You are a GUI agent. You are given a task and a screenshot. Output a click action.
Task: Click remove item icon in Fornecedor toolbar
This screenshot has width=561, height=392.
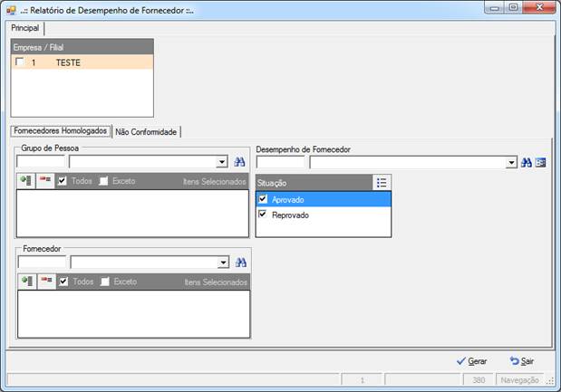(46, 282)
